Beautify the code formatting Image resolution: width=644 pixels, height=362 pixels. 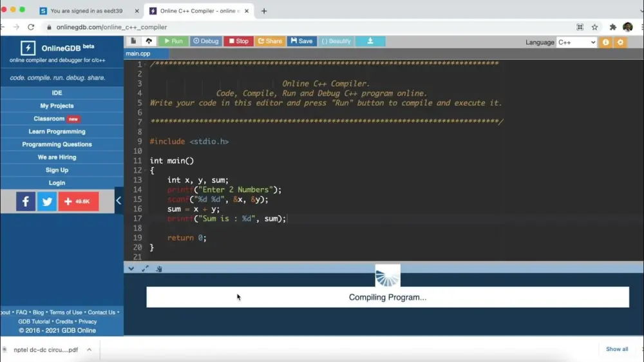(336, 41)
